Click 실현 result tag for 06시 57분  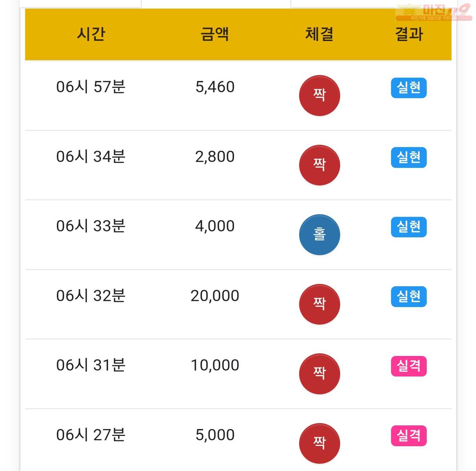point(409,88)
